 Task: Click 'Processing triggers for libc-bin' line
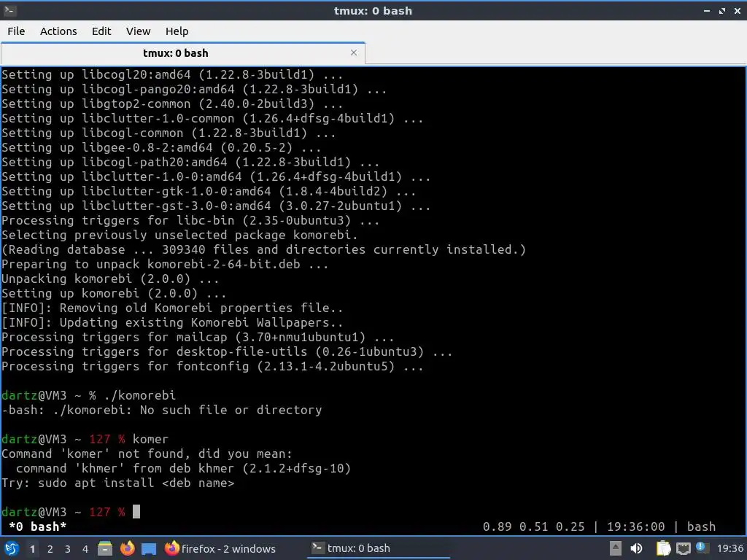(190, 220)
